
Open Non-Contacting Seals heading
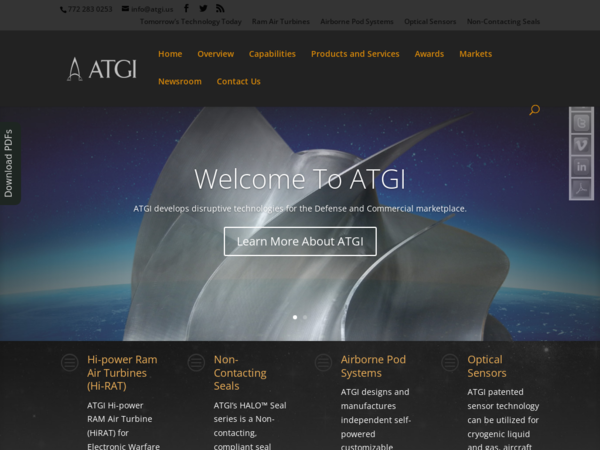coord(240,373)
